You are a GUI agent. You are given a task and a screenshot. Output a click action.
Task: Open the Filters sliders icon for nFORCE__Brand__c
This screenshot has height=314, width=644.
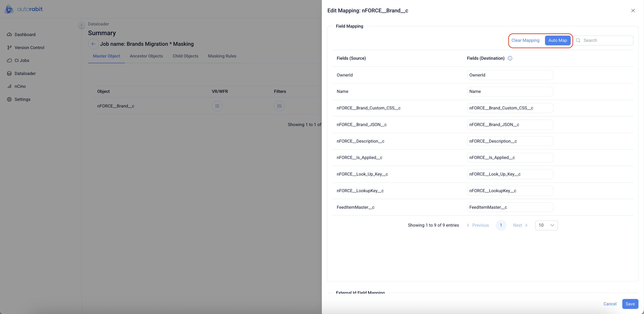[279, 106]
